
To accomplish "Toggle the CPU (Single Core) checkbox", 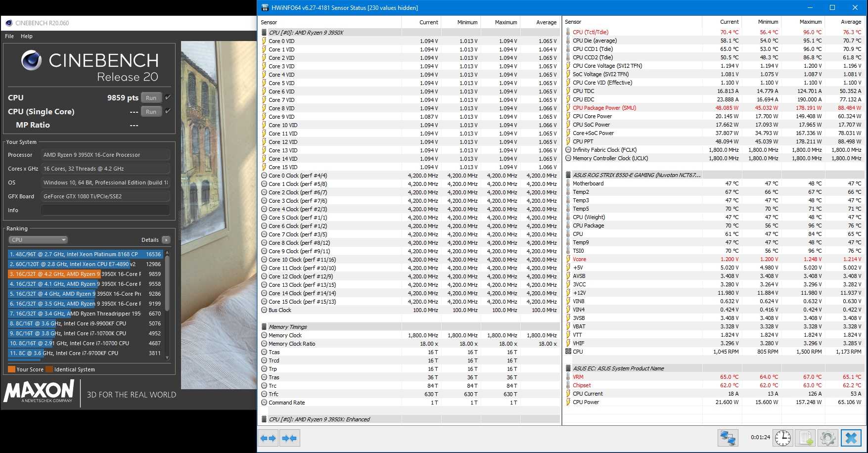I will click(x=168, y=111).
